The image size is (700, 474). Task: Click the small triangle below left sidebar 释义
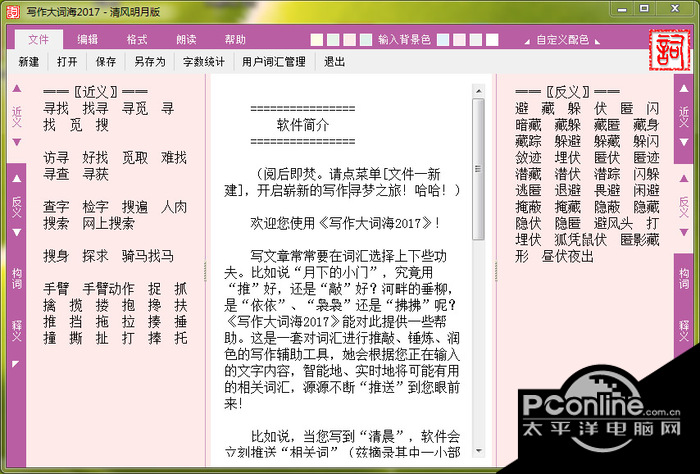(16, 364)
